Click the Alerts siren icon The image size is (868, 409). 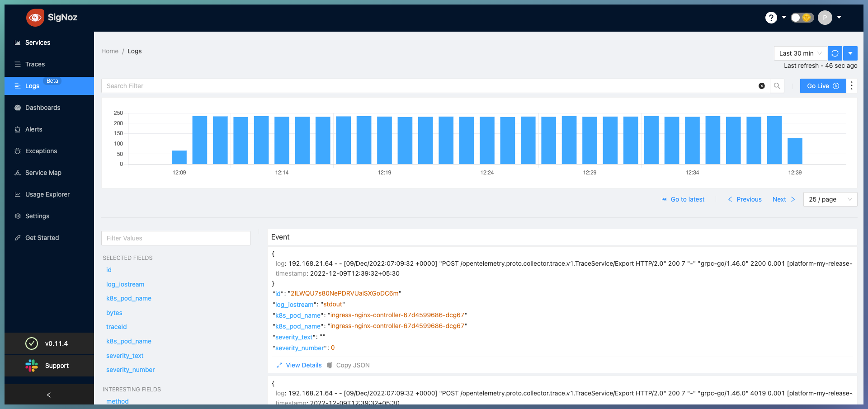coord(18,129)
